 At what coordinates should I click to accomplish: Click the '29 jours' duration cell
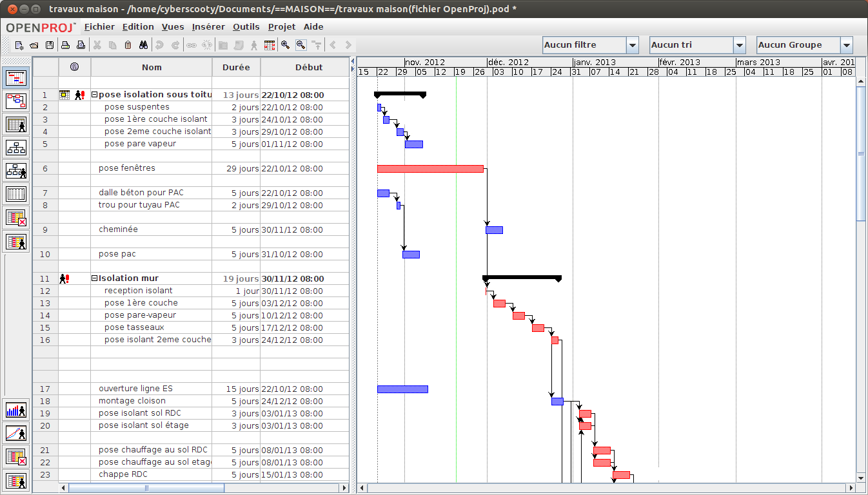236,169
